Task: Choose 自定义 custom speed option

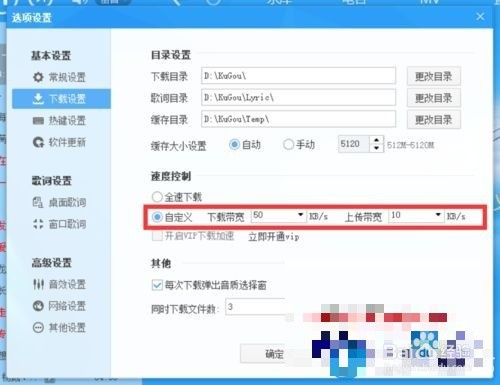Action: [157, 217]
